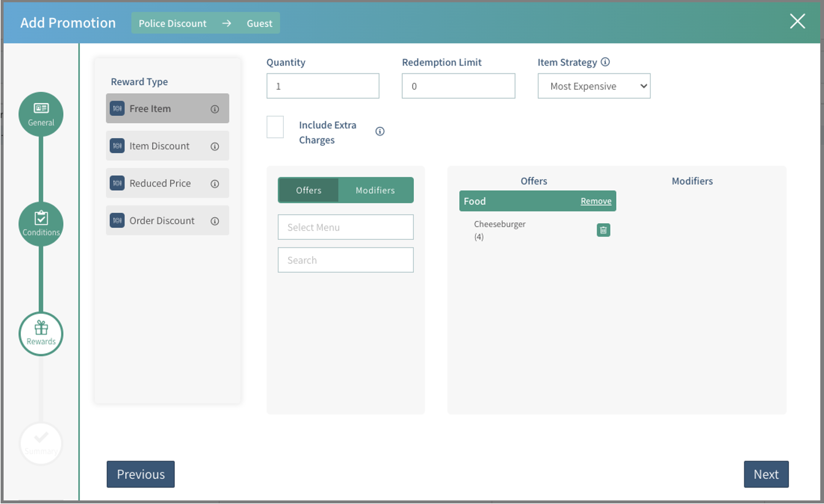The image size is (824, 504).
Task: Click the Summary checkmark step
Action: tap(41, 443)
